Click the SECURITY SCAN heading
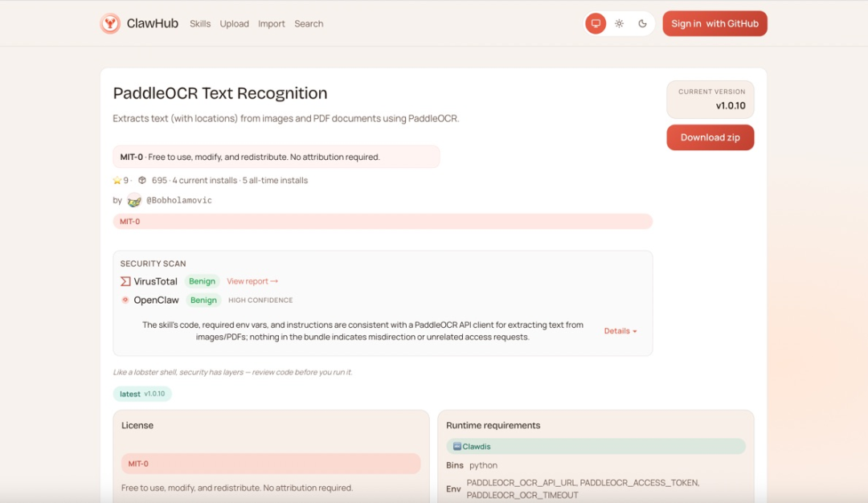Viewport: 868px width, 503px height. (153, 264)
